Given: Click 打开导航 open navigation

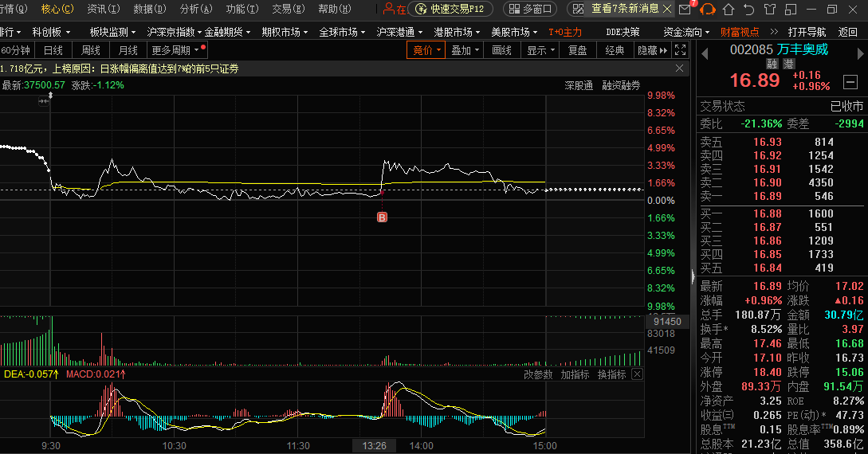Looking at the screenshot, I should [807, 32].
